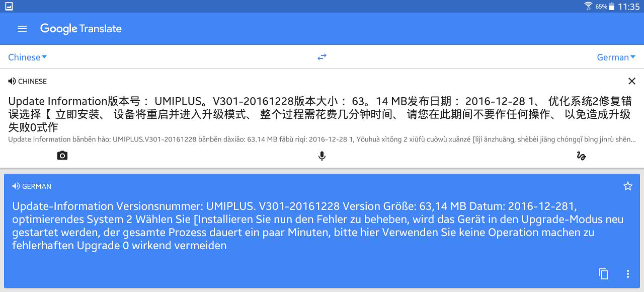Open handwriting input

581,156
